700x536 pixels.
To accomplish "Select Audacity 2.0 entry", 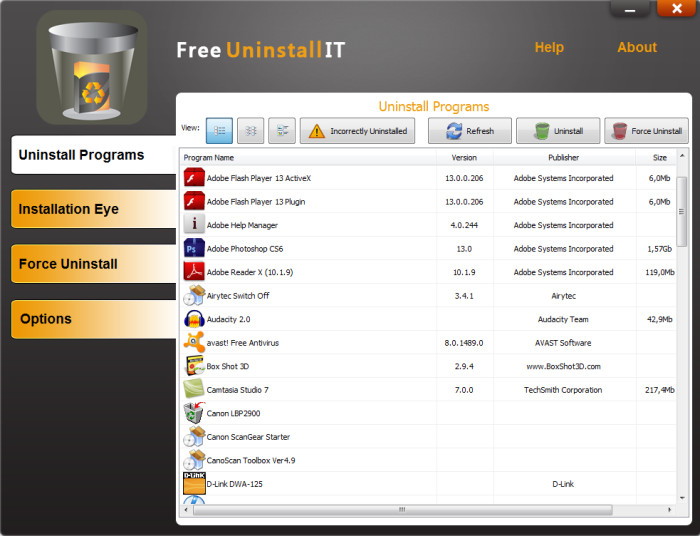I will coord(428,319).
